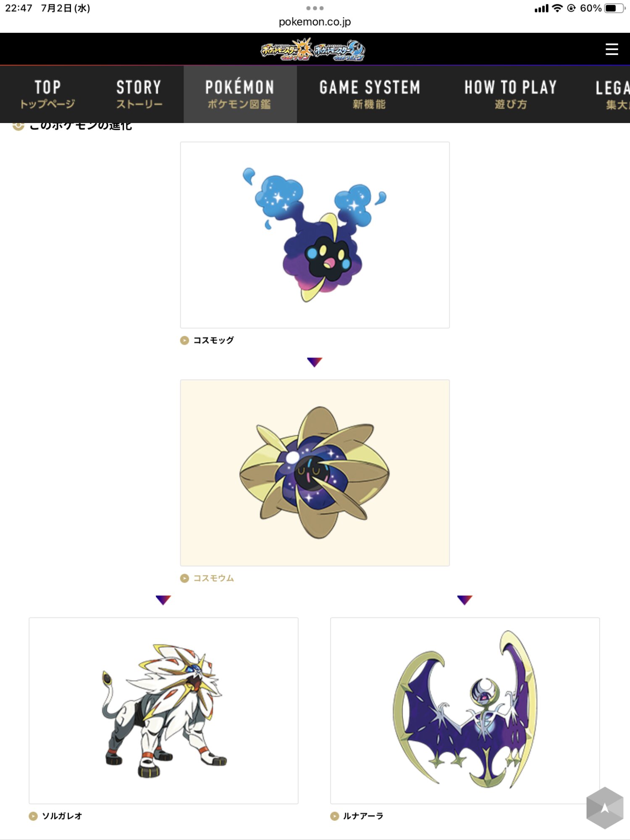Tap the three-dots browser control at top
This screenshot has height=840, width=630.
(x=315, y=8)
